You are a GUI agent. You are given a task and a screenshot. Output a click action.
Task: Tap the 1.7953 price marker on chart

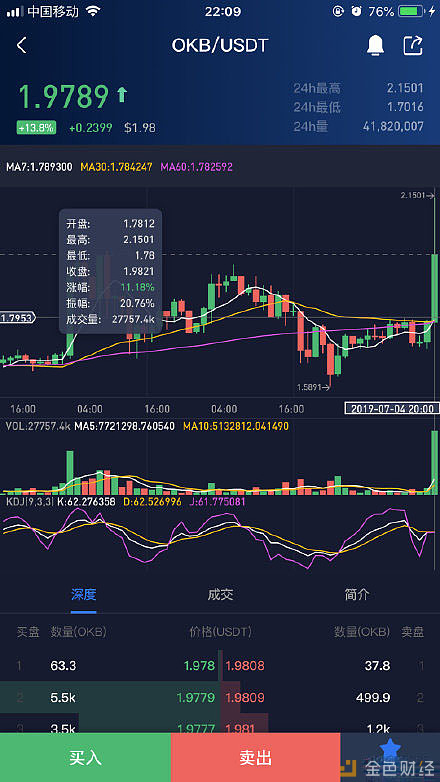[18, 318]
